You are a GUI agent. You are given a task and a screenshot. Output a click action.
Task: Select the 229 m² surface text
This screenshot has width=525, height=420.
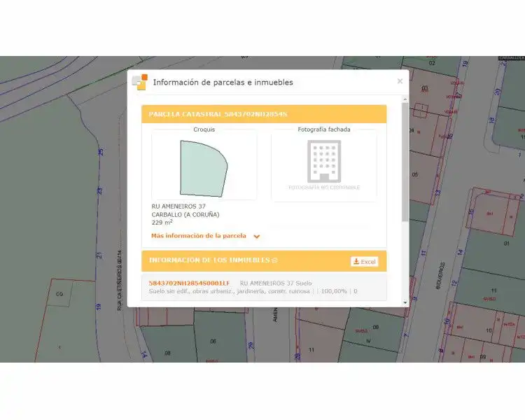(x=162, y=223)
